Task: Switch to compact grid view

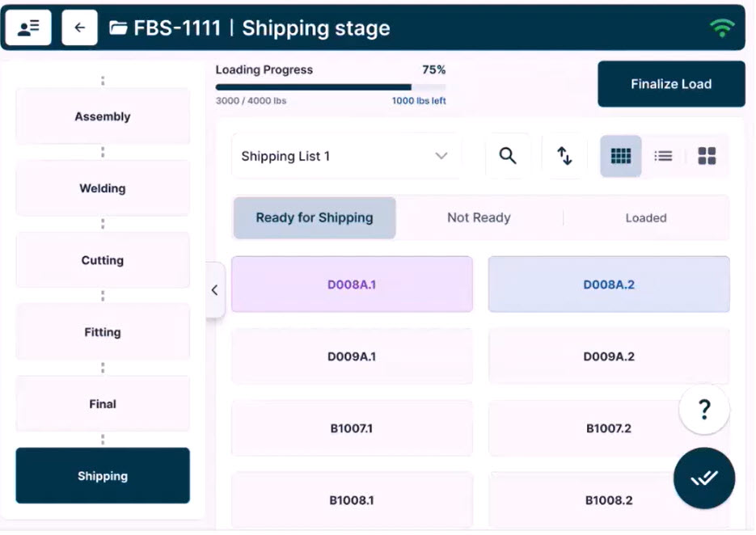Action: [621, 156]
